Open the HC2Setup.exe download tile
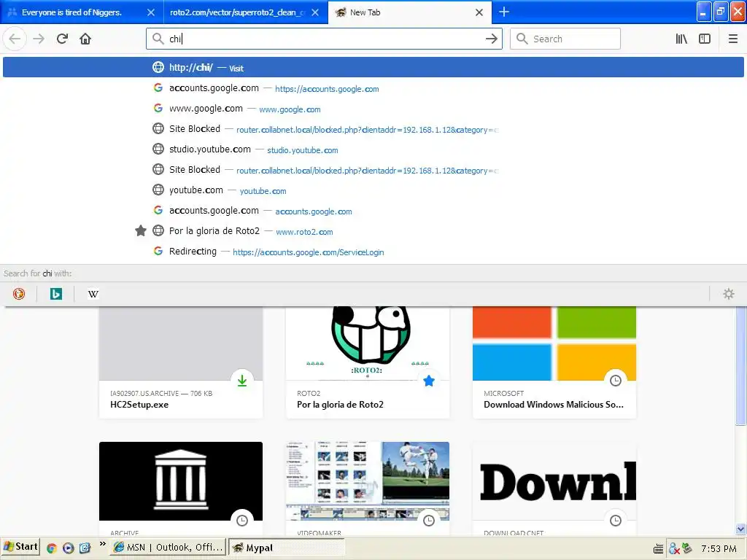 coord(181,363)
